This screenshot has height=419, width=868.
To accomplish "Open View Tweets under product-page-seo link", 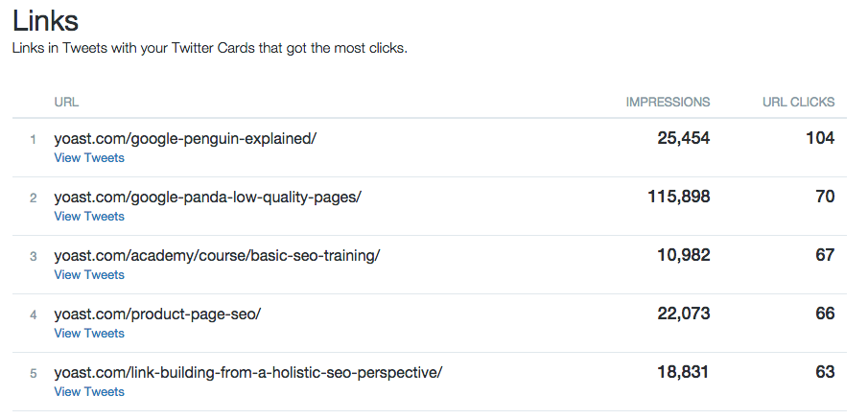I will click(89, 334).
